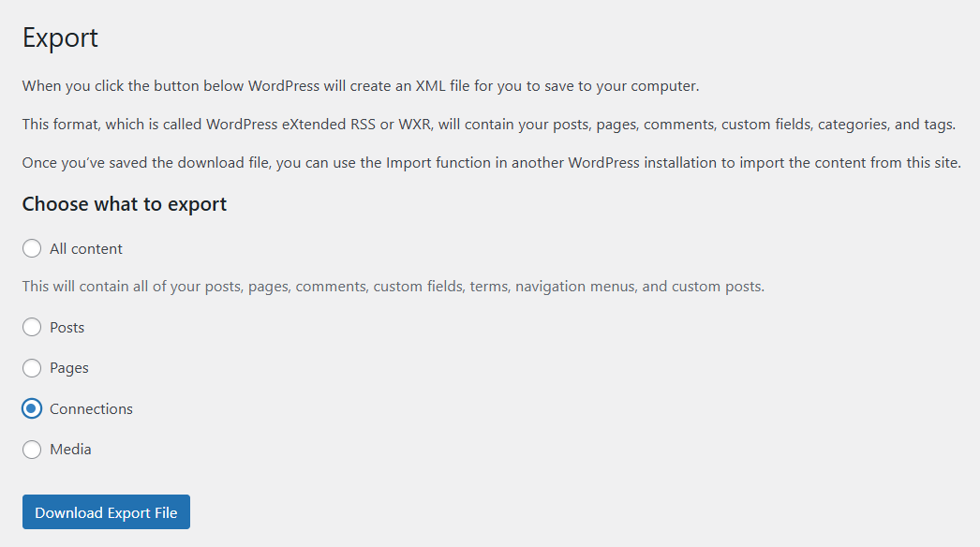Click the Download Export File button
980x547 pixels.
pyautogui.click(x=105, y=511)
